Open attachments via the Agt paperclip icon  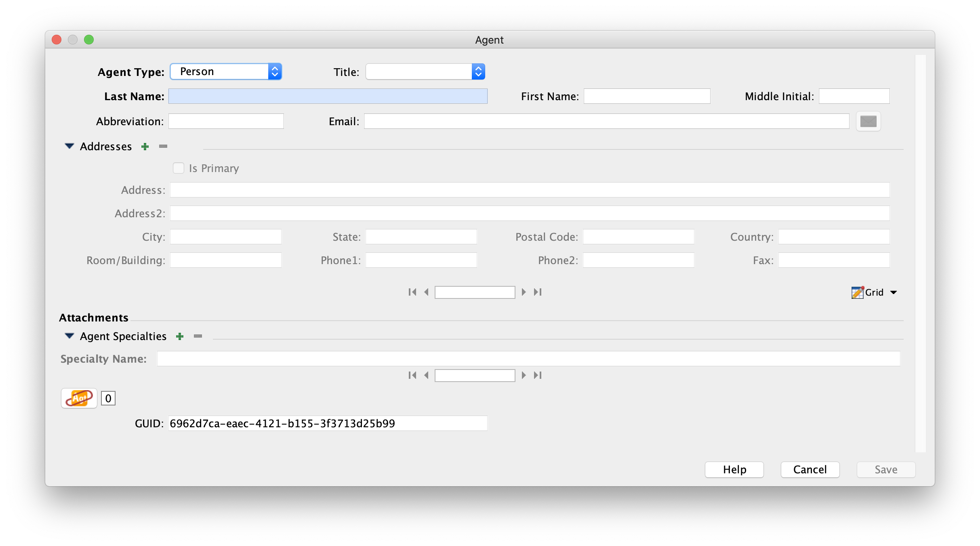[x=78, y=398]
